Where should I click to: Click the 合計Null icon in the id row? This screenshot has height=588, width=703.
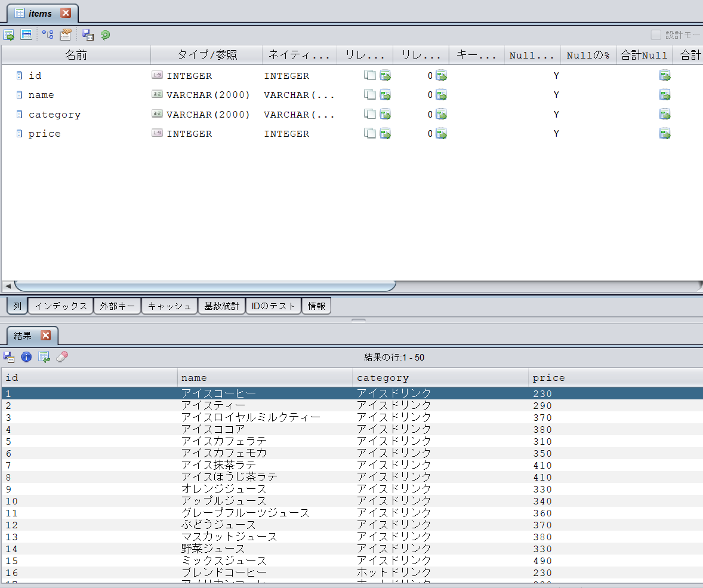point(665,75)
